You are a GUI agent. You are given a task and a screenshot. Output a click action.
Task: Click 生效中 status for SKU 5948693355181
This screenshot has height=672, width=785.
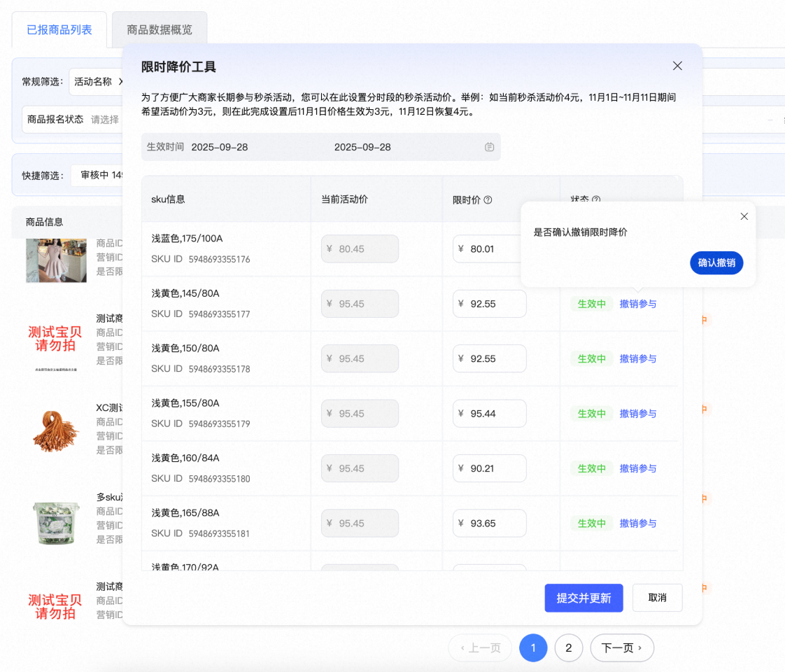(x=592, y=524)
